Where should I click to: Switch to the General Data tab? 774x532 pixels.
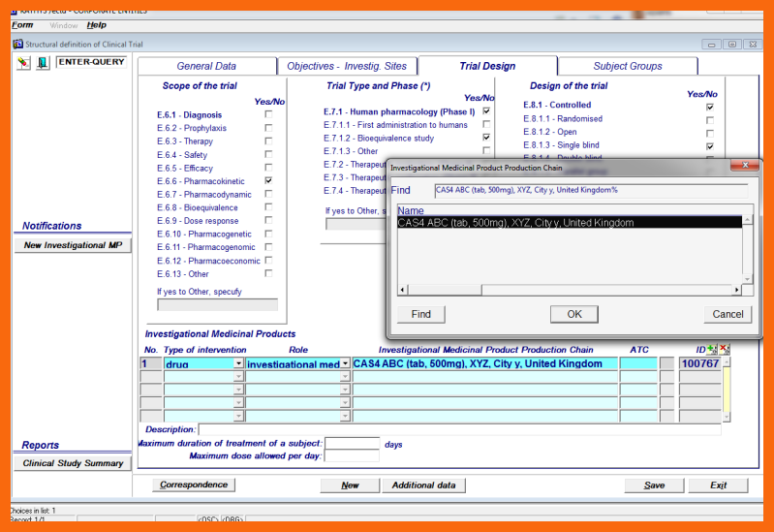pos(206,66)
